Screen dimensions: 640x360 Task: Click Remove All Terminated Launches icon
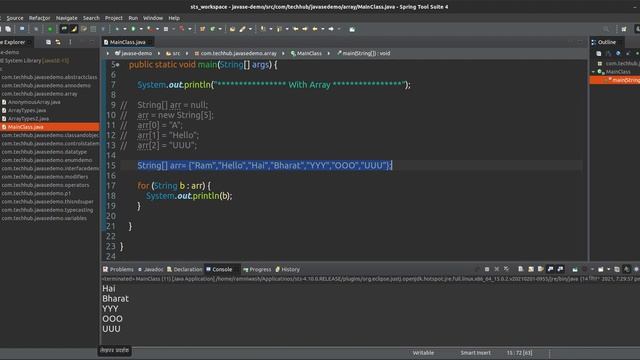tap(507, 269)
